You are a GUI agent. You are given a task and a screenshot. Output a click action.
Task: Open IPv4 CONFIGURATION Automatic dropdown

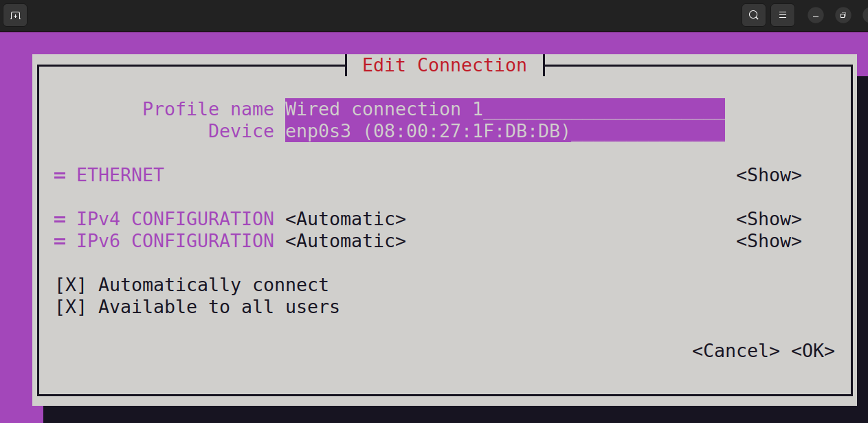pyautogui.click(x=346, y=219)
